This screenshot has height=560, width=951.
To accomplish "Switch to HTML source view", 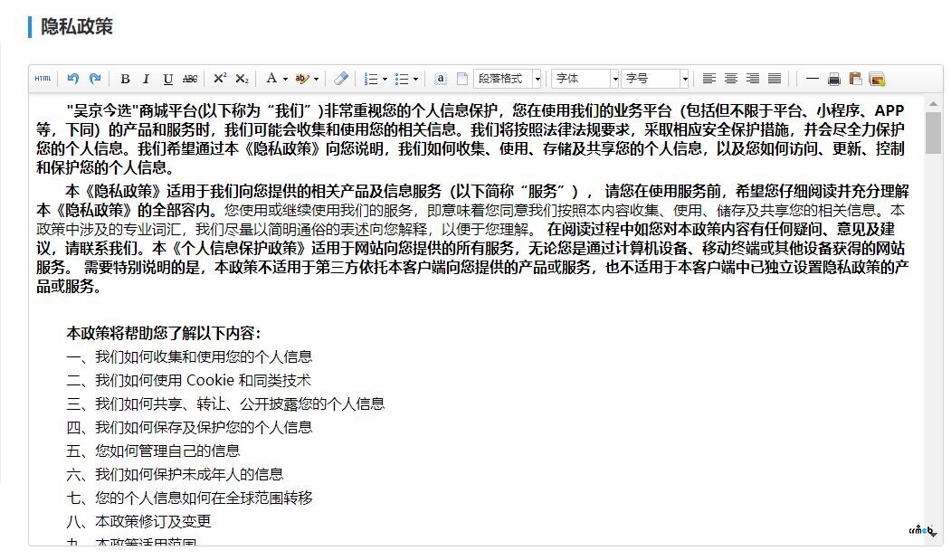I will (43, 79).
